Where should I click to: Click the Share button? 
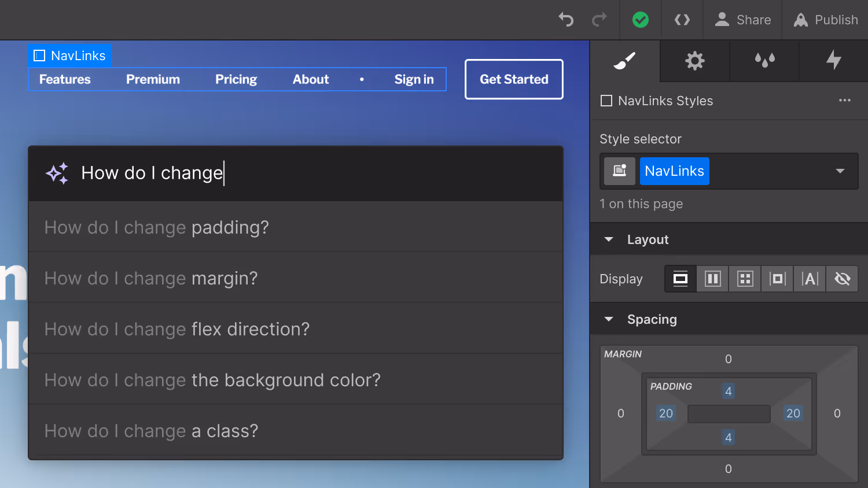click(x=743, y=20)
